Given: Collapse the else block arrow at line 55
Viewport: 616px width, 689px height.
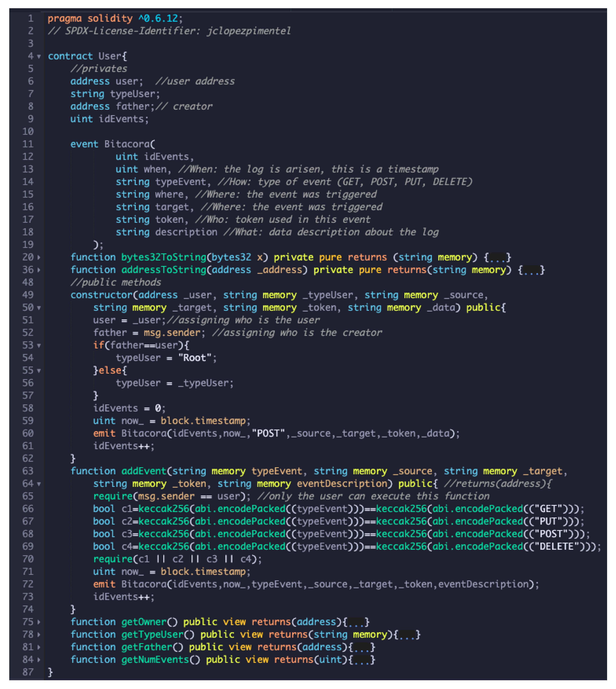Looking at the screenshot, I should coord(39,371).
